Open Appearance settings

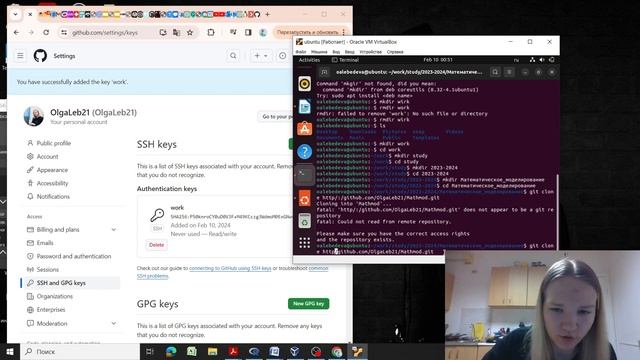[x=52, y=170]
